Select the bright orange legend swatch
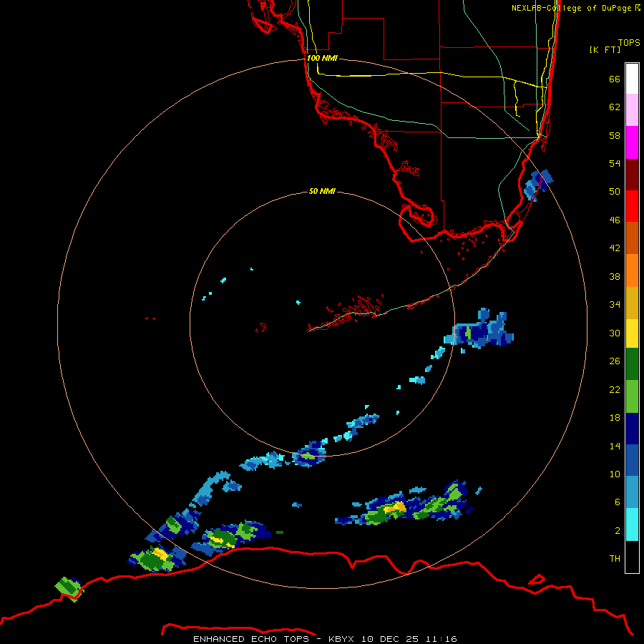This screenshot has width=644, height=644. tap(632, 270)
